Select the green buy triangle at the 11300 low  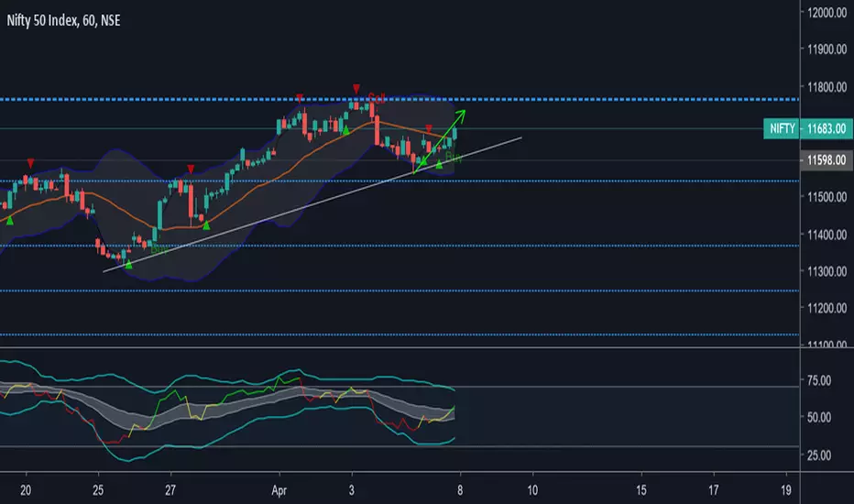(128, 264)
